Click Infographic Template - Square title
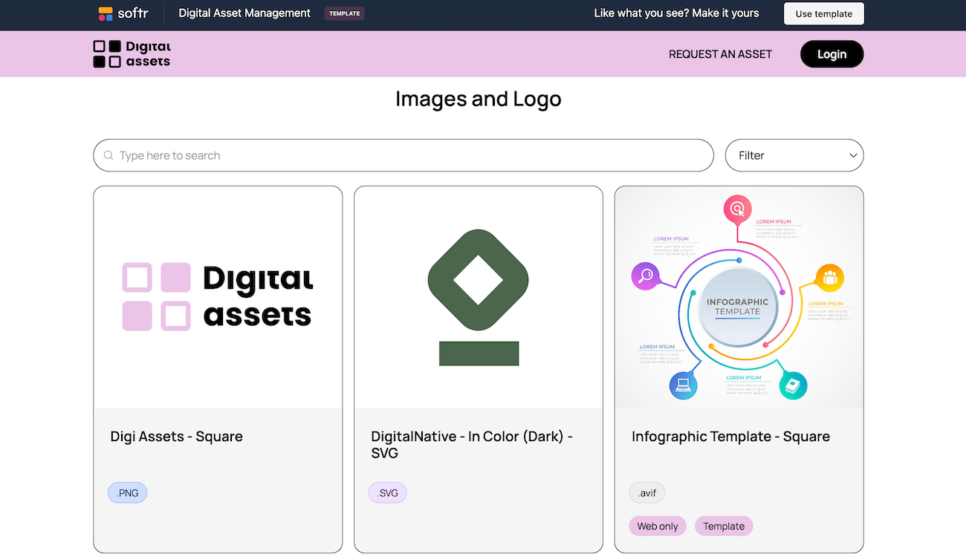 coord(730,436)
